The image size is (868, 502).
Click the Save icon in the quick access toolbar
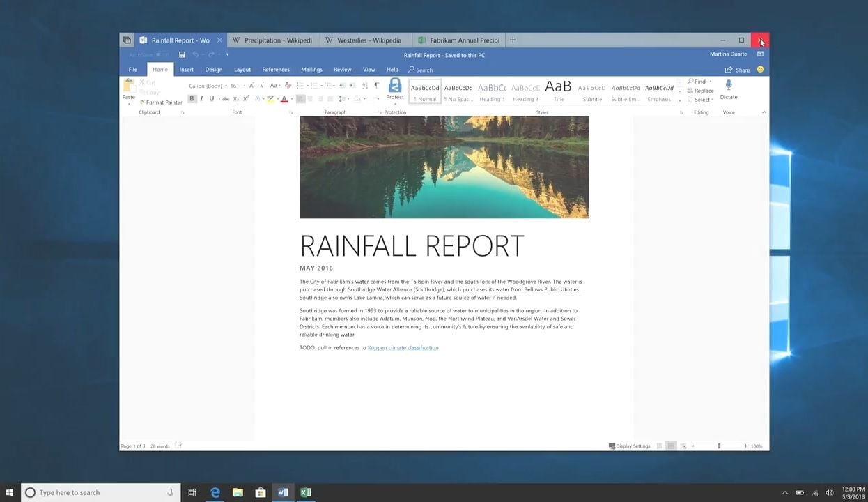(182, 54)
